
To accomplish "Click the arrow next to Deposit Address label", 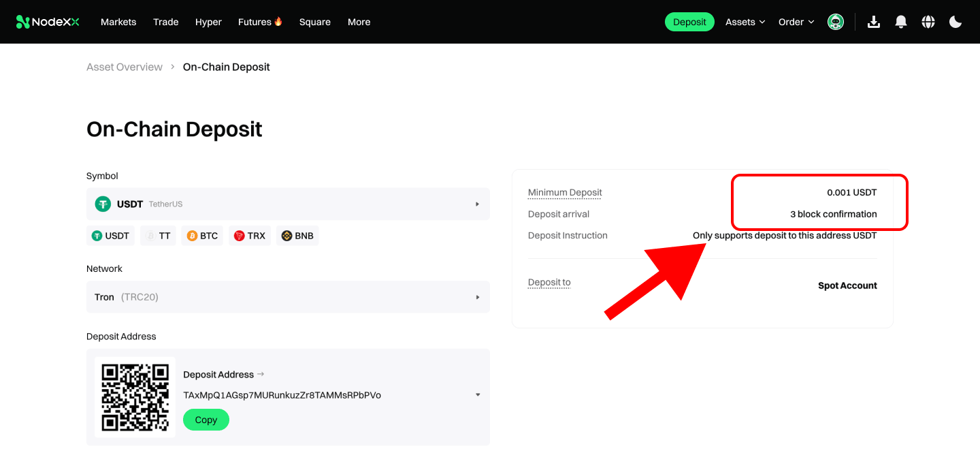I will pyautogui.click(x=261, y=374).
